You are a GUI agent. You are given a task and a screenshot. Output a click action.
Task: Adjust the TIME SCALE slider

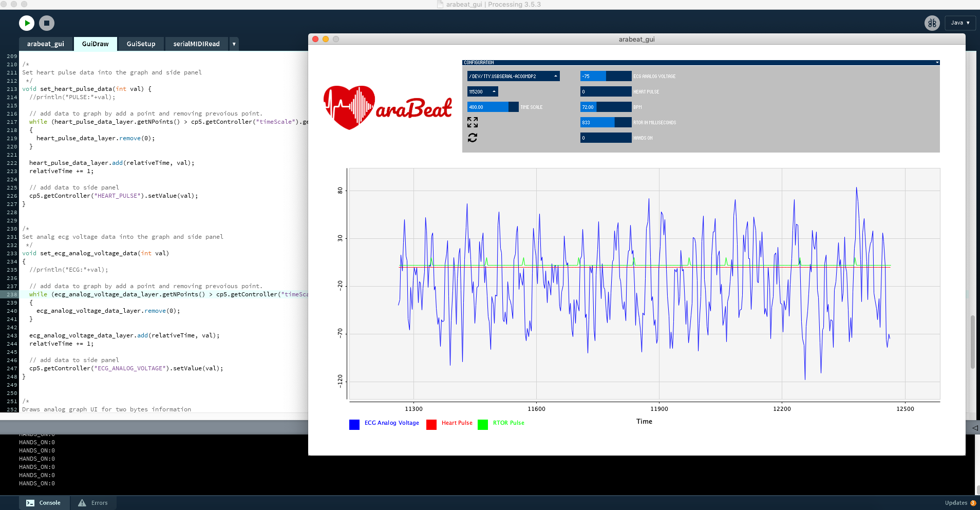pyautogui.click(x=493, y=107)
